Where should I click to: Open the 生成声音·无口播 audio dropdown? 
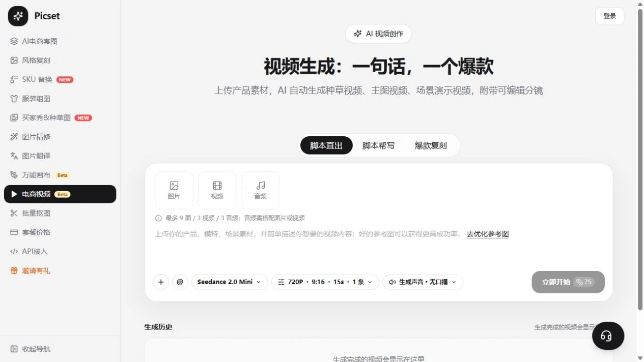[423, 282]
